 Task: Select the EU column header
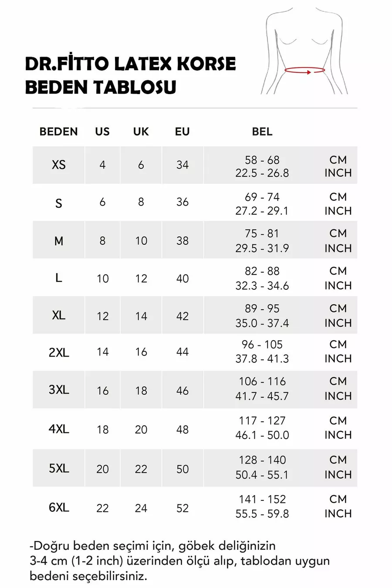click(x=182, y=132)
